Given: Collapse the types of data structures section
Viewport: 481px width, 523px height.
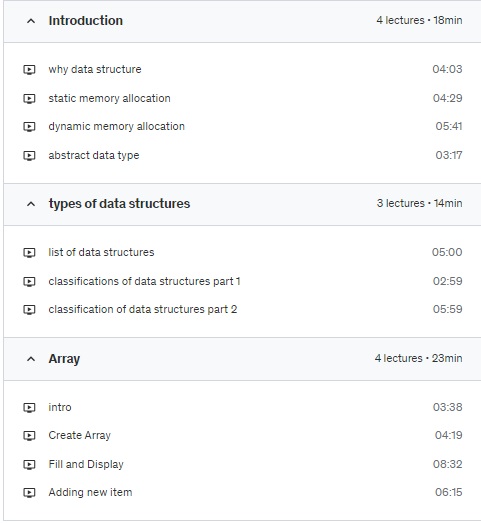Looking at the screenshot, I should [31, 204].
